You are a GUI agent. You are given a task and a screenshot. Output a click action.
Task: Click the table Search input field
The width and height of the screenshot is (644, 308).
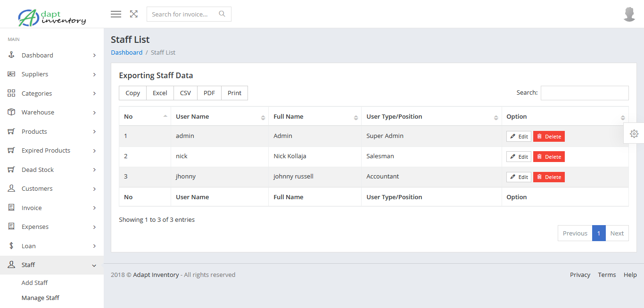pos(584,93)
